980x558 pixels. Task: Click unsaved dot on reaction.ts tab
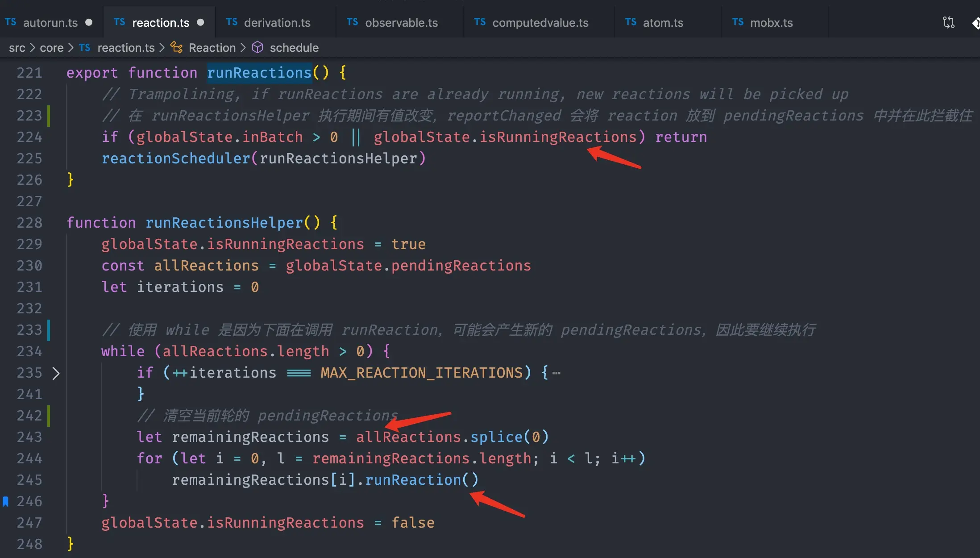[200, 22]
